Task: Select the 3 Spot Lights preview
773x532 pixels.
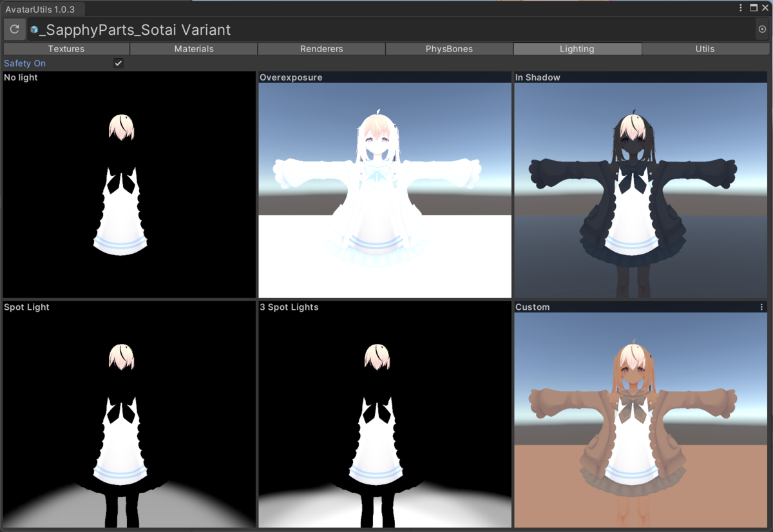Action: [385, 414]
